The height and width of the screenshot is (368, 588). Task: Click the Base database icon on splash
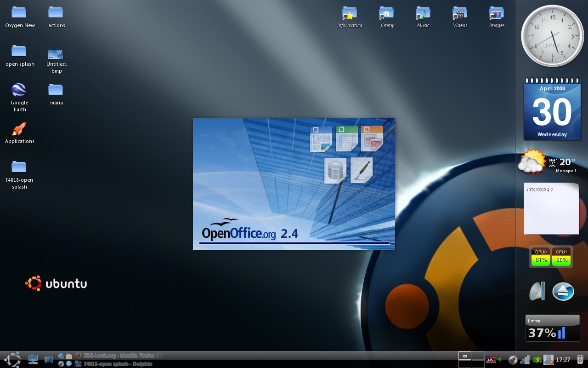pos(335,171)
